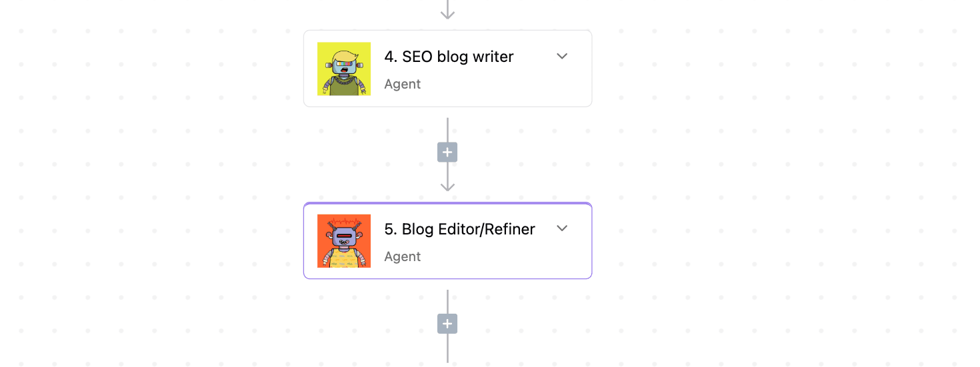Expand the Blog Editor/Refiner step chevron
The width and height of the screenshot is (980, 367).
(562, 228)
